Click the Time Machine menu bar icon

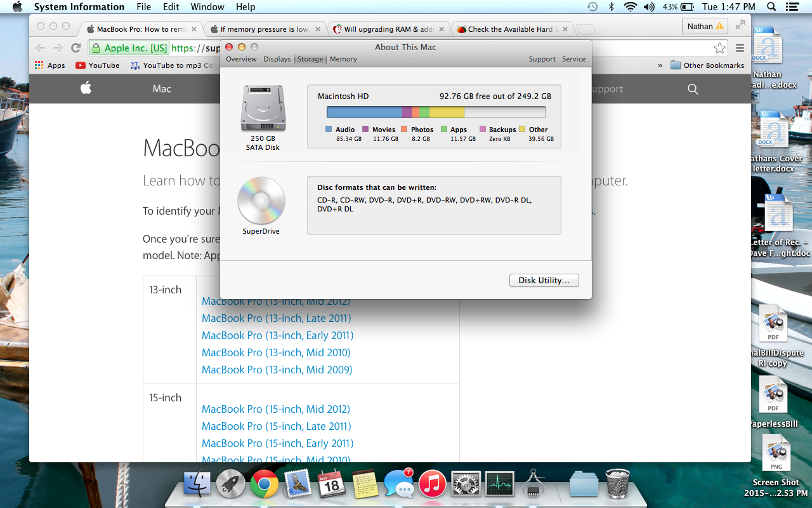[x=592, y=7]
